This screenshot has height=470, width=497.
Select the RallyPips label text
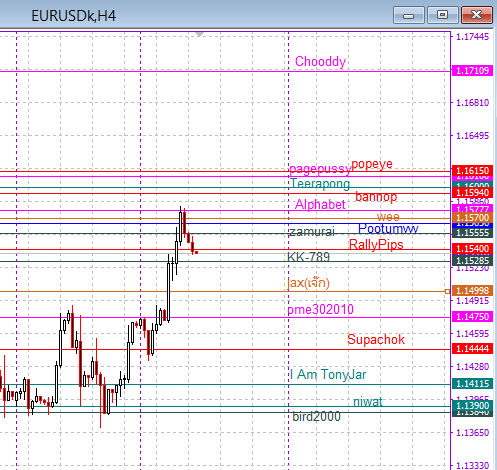point(376,245)
